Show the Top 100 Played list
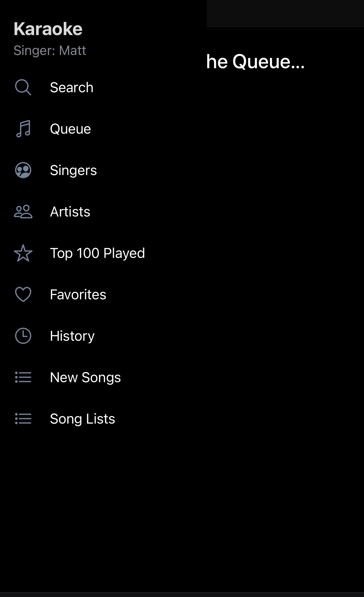This screenshot has height=597, width=364. pyautogui.click(x=97, y=253)
